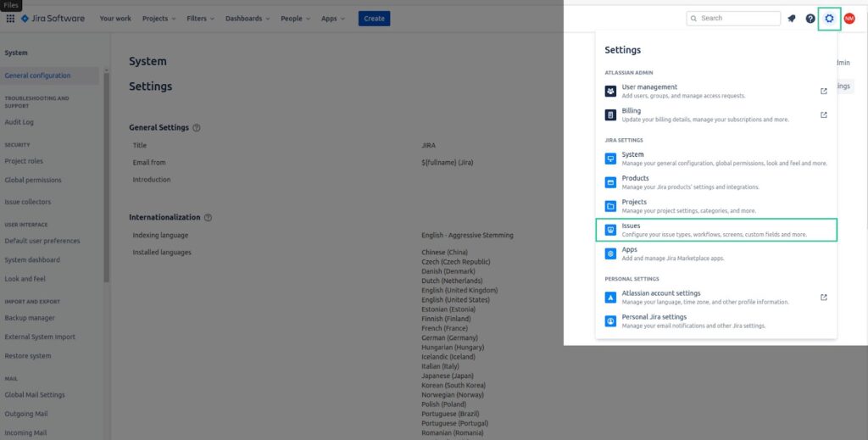Click the Projects folder icon
Viewport: 868px width, 440px height.
(610, 207)
